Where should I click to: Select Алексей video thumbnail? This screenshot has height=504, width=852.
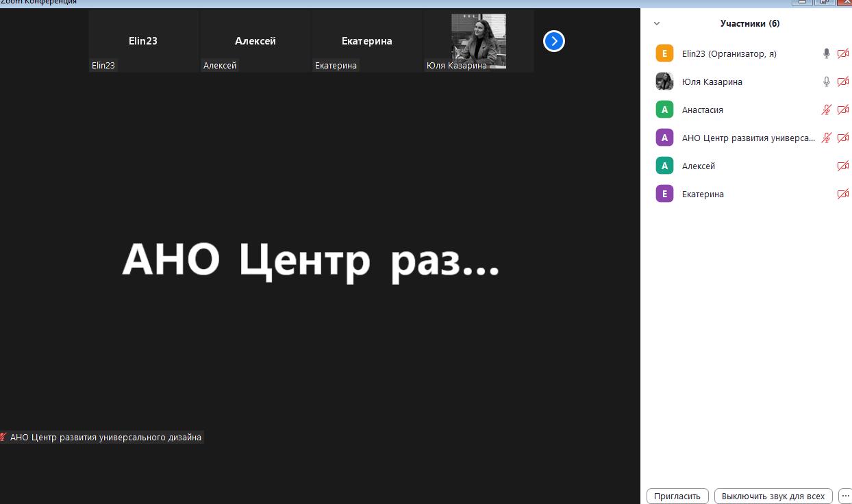coord(255,41)
